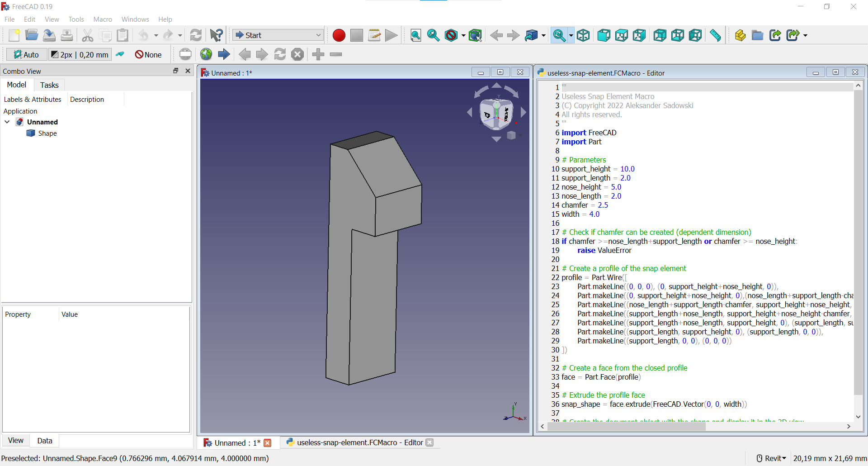Start macro recording with red circle button

(x=339, y=35)
